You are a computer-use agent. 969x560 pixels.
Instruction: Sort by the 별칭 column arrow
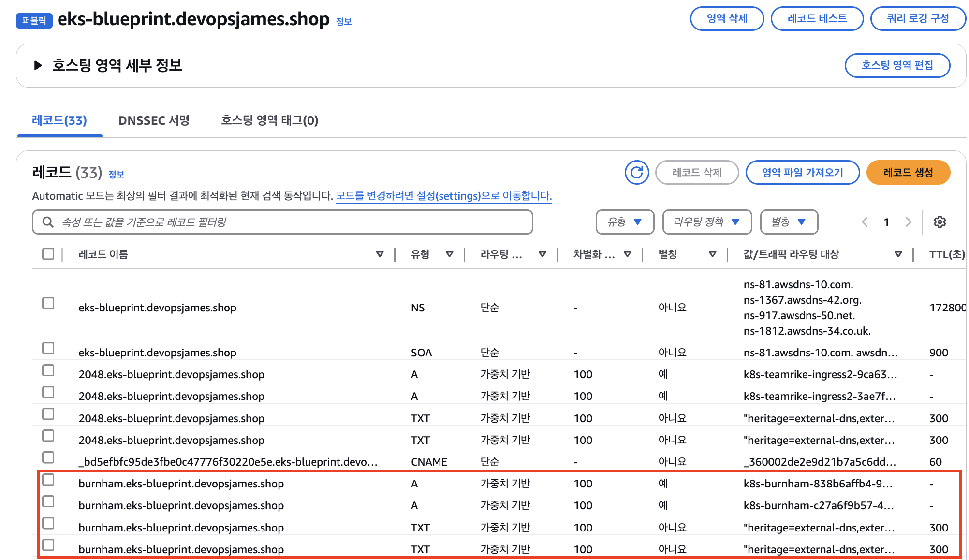point(712,254)
